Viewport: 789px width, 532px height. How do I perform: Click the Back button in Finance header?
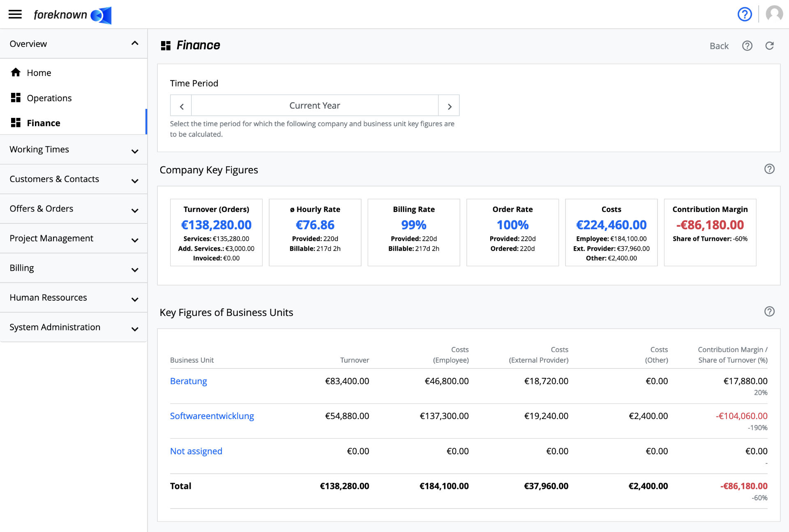point(720,44)
